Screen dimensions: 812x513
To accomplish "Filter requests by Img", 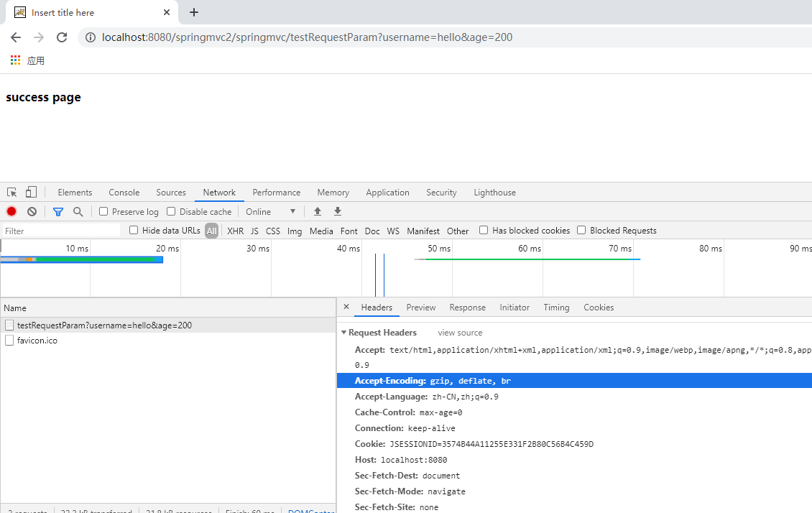I will (295, 231).
